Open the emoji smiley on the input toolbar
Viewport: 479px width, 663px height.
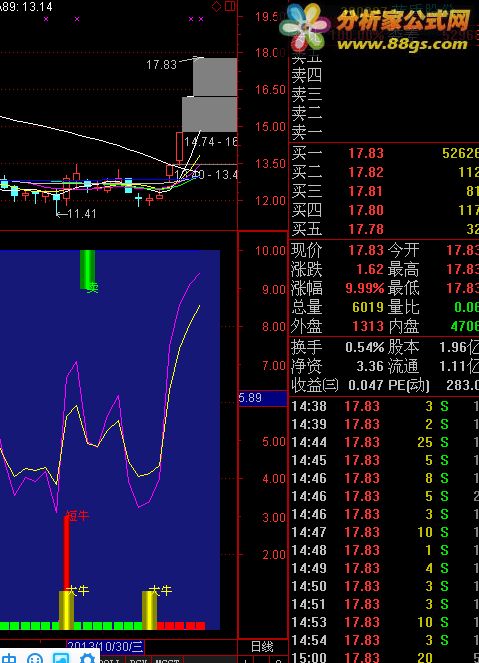35,658
